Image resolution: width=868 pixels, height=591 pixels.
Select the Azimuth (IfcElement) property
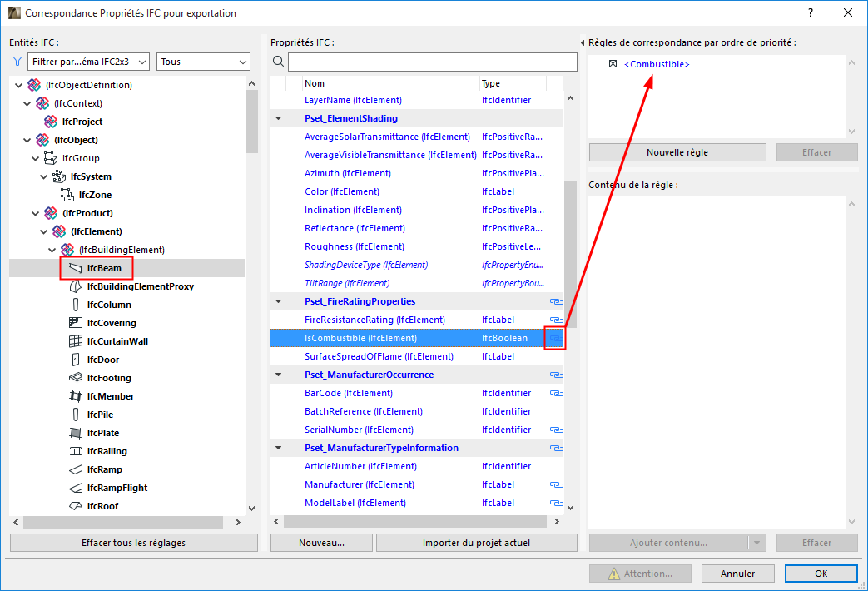(416, 173)
